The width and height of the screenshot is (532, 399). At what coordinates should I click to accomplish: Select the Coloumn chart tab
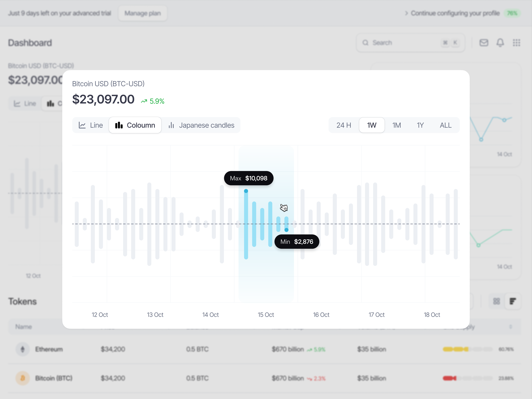(x=135, y=125)
